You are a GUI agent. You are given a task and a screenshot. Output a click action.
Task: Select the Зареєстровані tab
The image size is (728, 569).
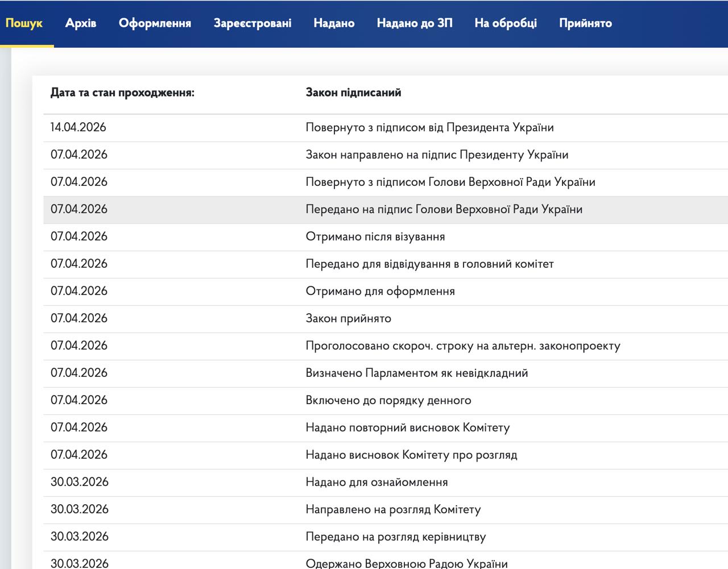point(251,23)
